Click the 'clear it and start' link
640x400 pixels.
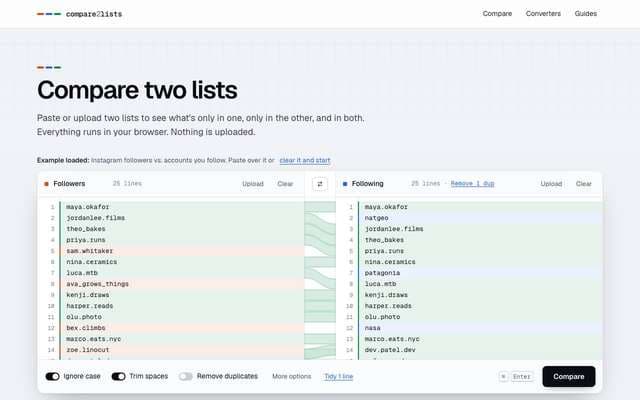coord(305,160)
